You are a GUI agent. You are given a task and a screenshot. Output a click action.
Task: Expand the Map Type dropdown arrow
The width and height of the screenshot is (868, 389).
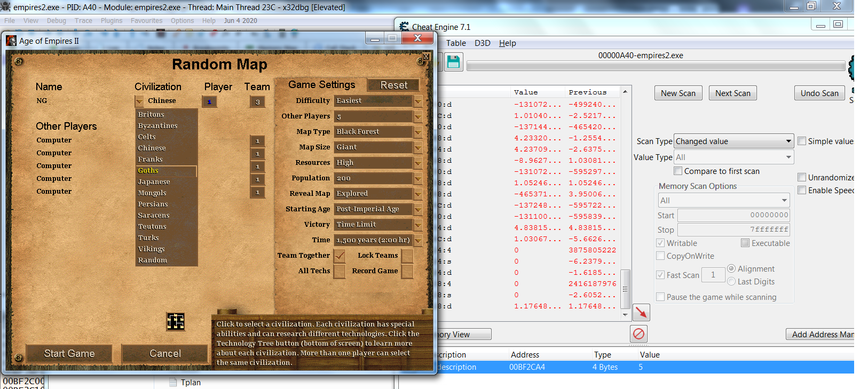[x=418, y=132]
